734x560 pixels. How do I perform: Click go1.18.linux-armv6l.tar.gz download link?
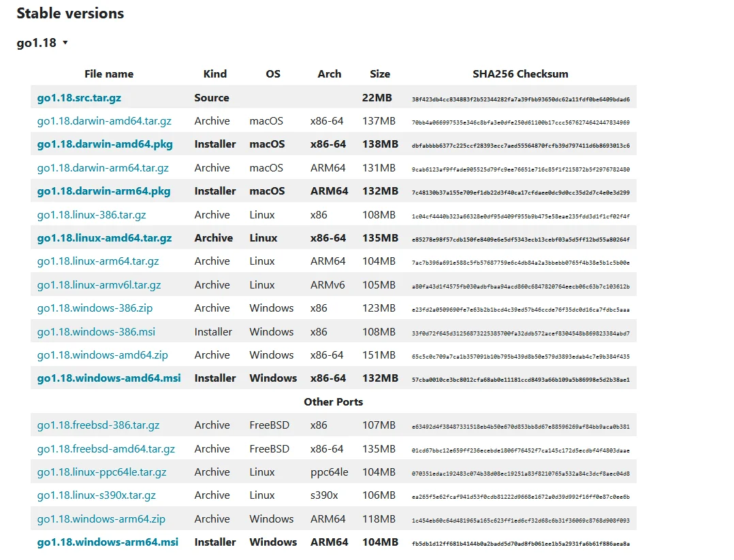pos(99,285)
